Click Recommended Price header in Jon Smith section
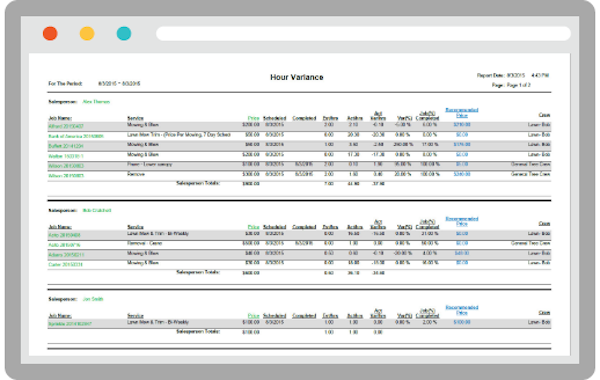The height and width of the screenshot is (380, 600). tap(461, 310)
